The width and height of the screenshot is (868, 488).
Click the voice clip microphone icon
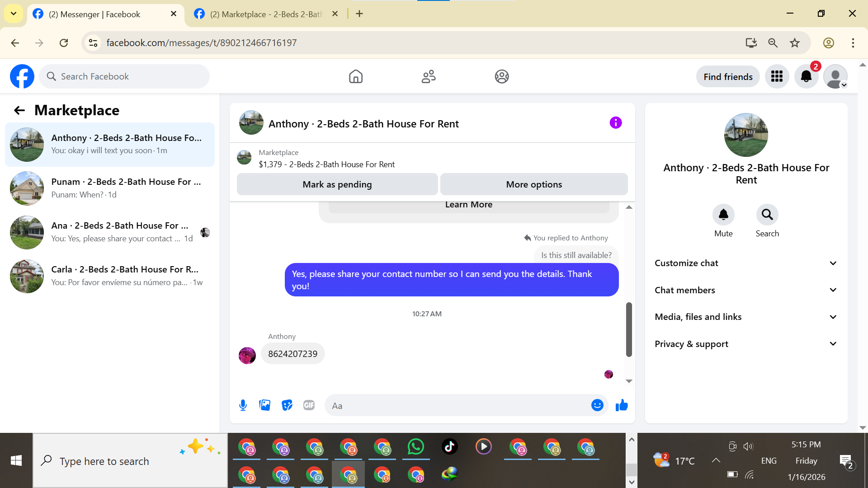point(243,405)
